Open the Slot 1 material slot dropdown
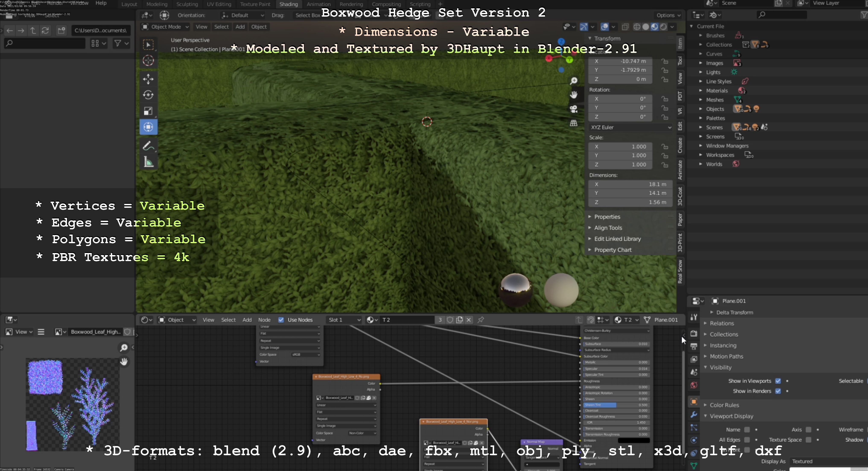Image resolution: width=868 pixels, height=471 pixels. coord(344,320)
